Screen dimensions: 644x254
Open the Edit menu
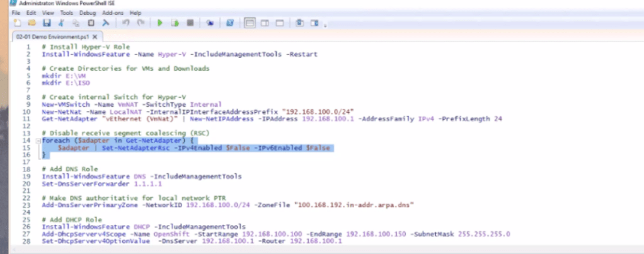click(32, 13)
